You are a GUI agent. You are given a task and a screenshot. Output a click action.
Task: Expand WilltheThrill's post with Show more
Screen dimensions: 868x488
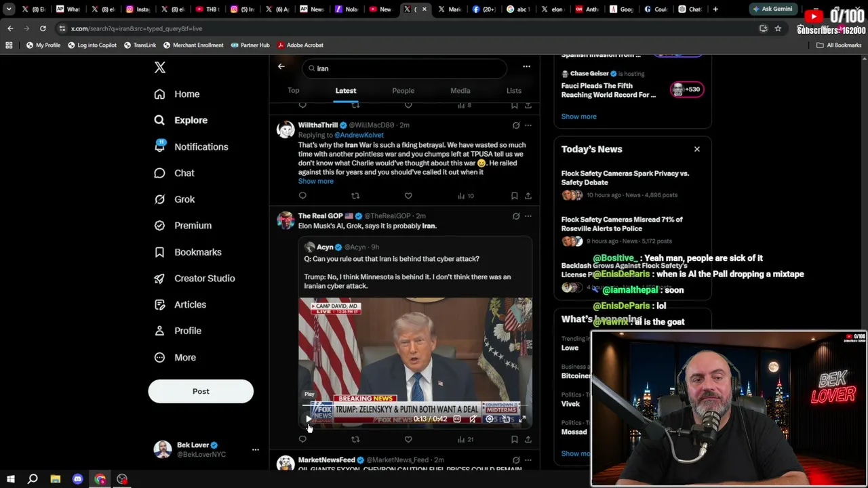[315, 181]
